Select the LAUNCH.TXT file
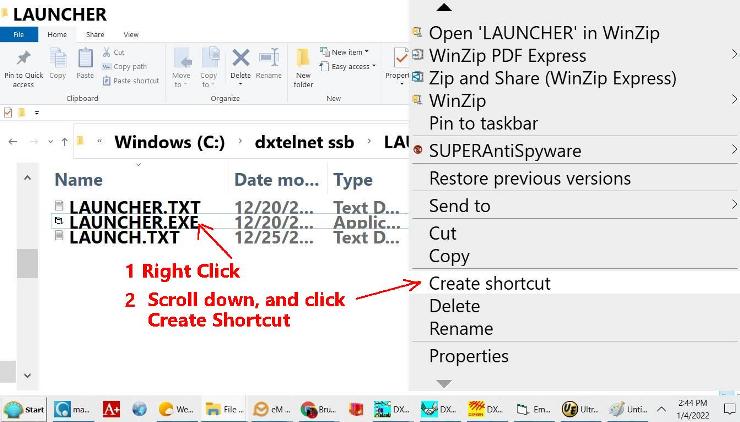The width and height of the screenshot is (740, 422). (125, 237)
